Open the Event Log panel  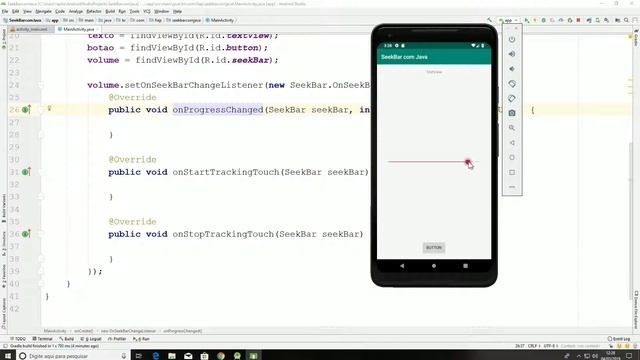619,339
